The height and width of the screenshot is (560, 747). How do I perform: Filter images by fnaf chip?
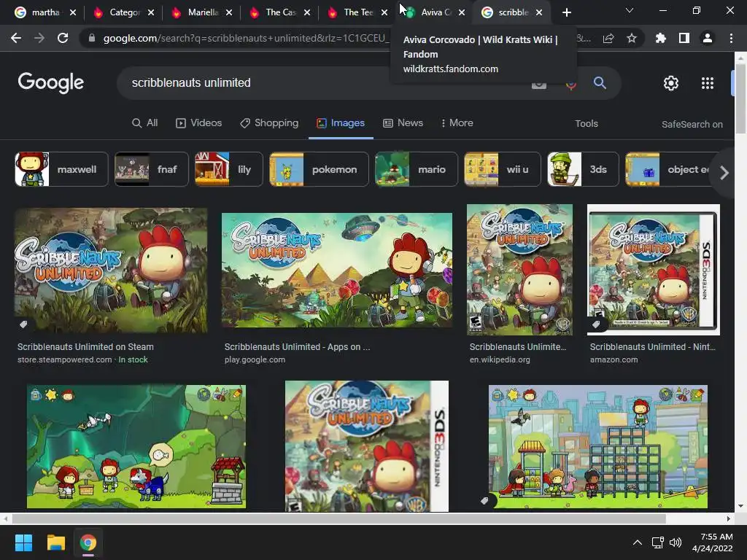(x=152, y=169)
